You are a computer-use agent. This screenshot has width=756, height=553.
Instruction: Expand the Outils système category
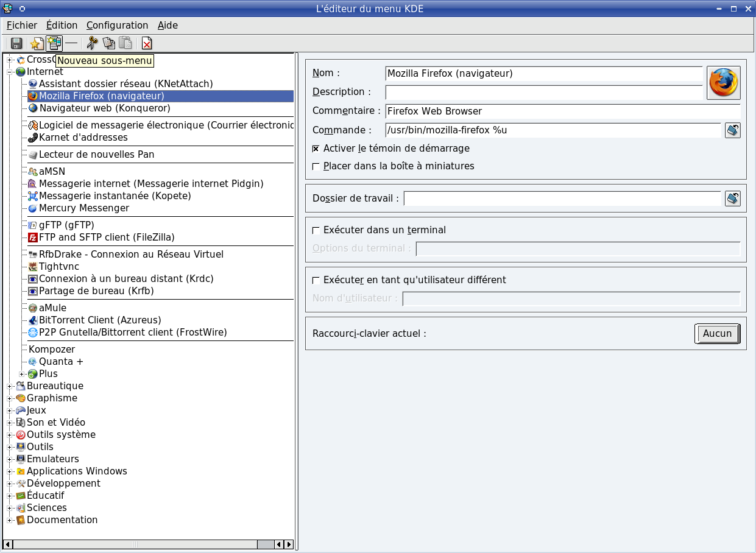click(x=10, y=434)
